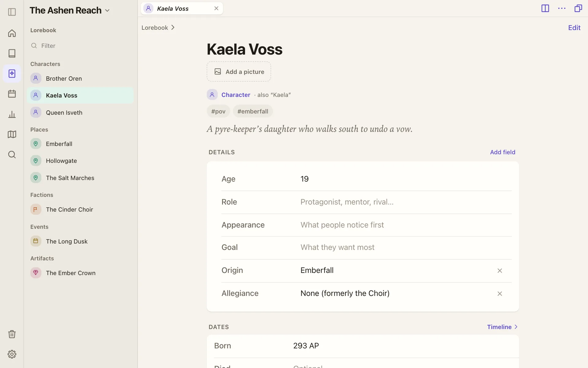Open the trash icon
This screenshot has height=368, width=588.
click(12, 334)
